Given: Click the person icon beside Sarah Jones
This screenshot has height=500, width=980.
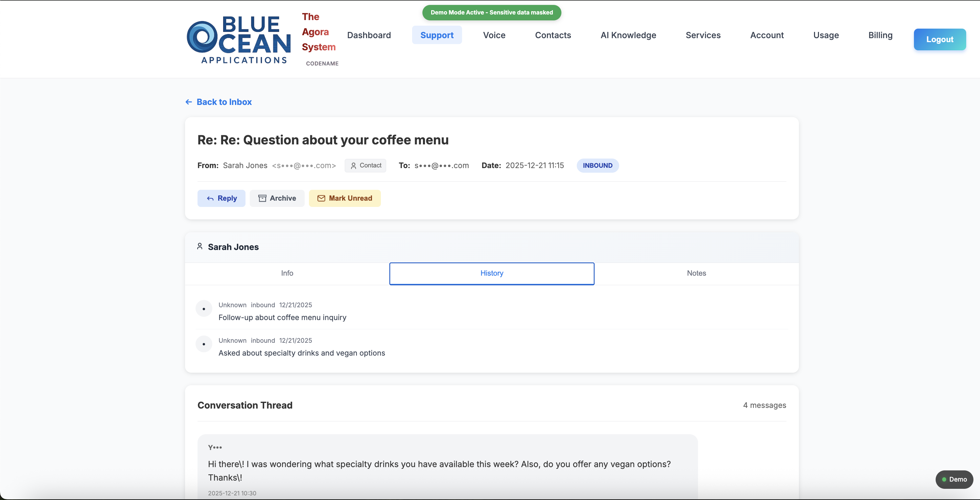Looking at the screenshot, I should pos(200,246).
